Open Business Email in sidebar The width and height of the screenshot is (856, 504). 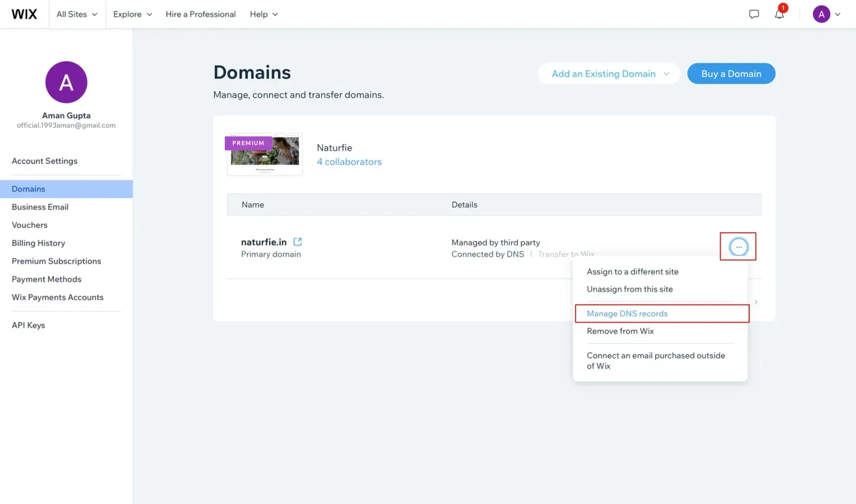point(40,207)
